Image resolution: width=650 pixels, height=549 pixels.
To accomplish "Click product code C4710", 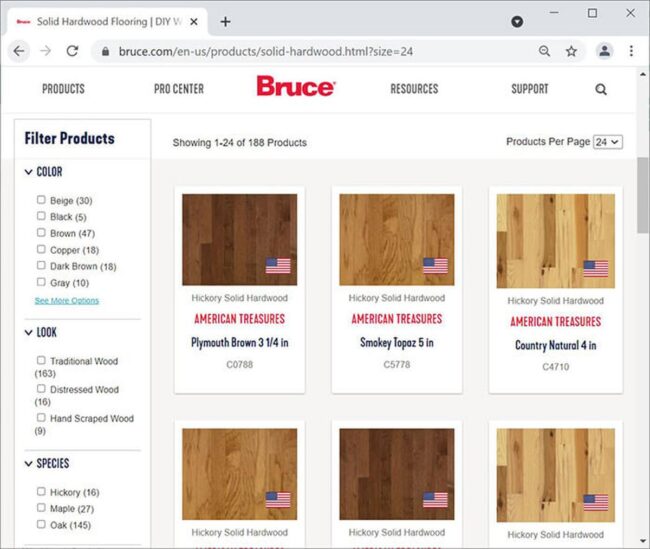I will 555,367.
